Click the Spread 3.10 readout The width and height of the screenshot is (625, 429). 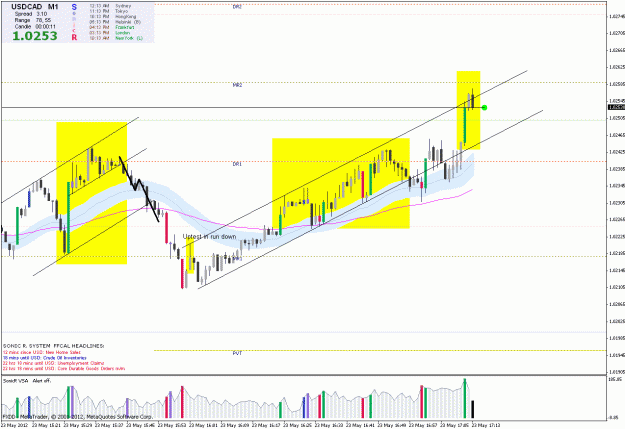pyautogui.click(x=30, y=14)
